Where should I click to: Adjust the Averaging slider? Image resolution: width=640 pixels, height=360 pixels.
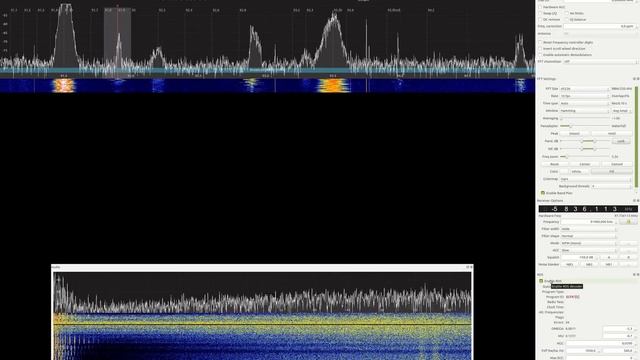(585, 118)
